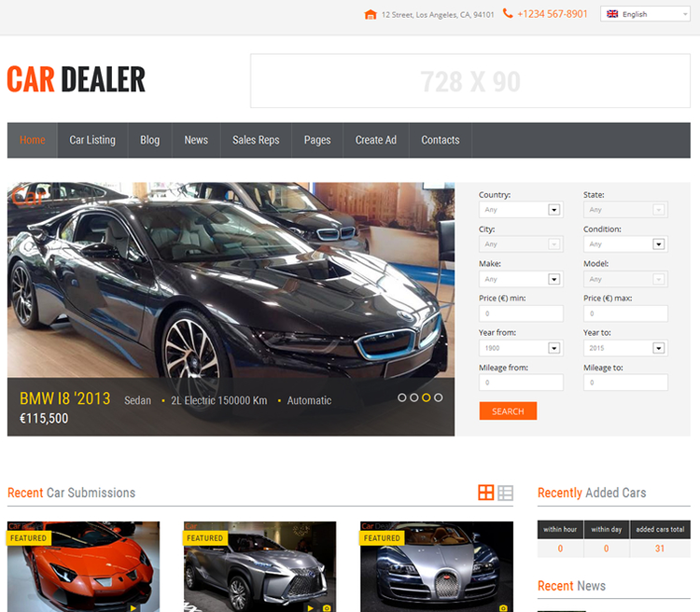Screen dimensions: 700x612
Task: Click the UK flag language icon
Action: point(612,14)
